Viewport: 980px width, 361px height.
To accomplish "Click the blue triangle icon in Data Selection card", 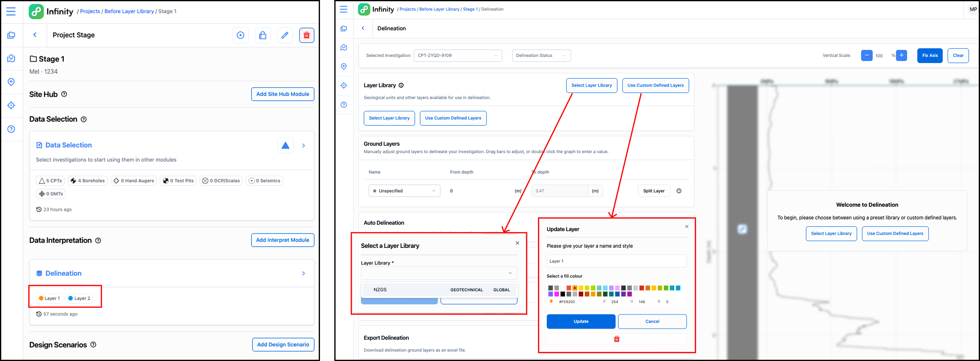I will click(x=285, y=146).
